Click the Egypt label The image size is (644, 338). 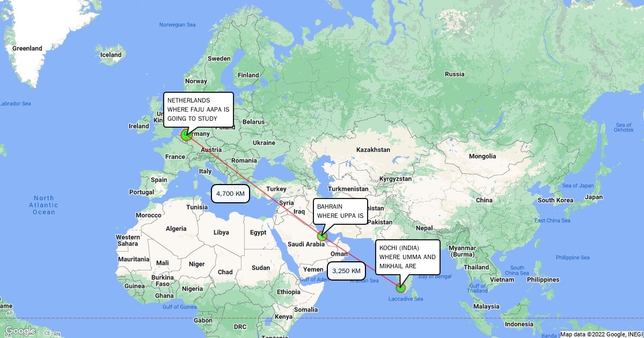click(258, 233)
